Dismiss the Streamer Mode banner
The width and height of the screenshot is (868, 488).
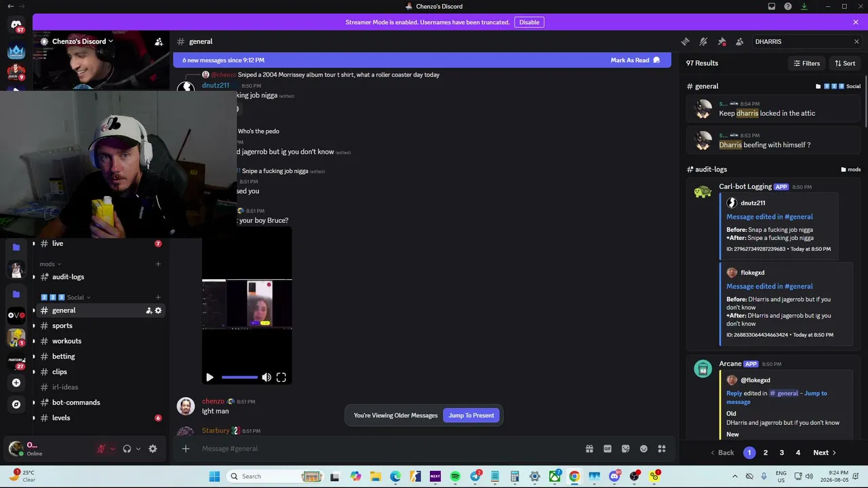856,22
